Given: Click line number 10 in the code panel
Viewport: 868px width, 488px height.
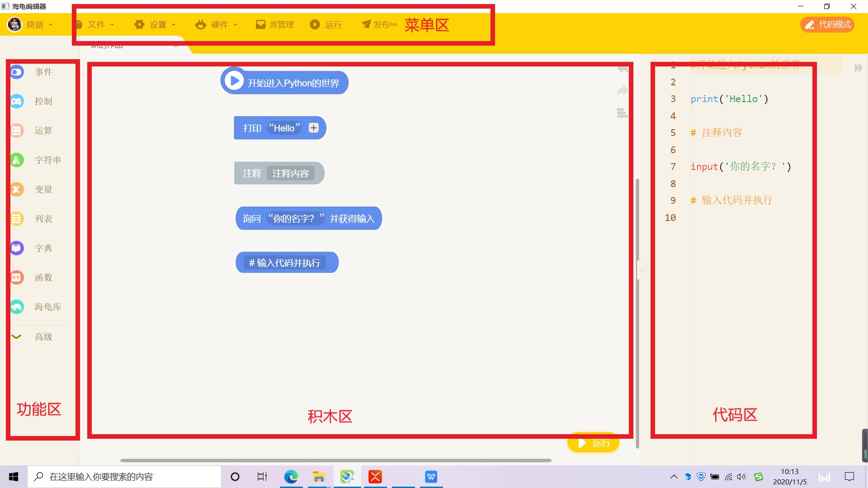Looking at the screenshot, I should [670, 218].
